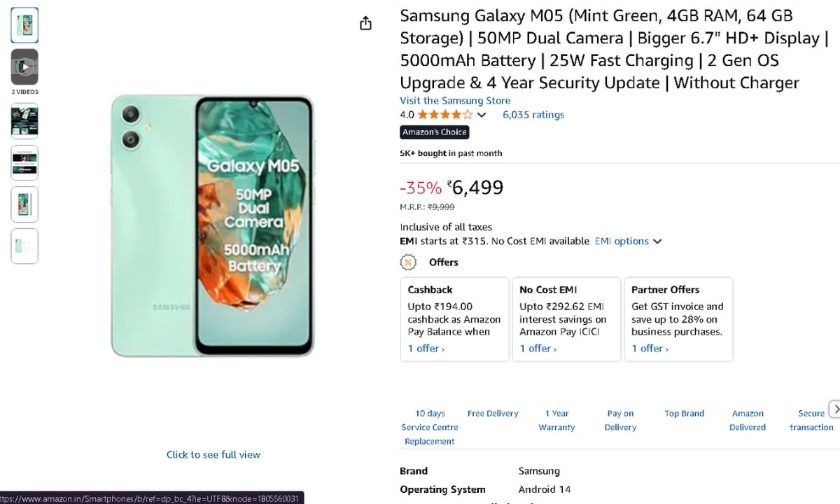This screenshot has height=504, width=840.
Task: Open the last faded image thumbnail
Action: [24, 246]
